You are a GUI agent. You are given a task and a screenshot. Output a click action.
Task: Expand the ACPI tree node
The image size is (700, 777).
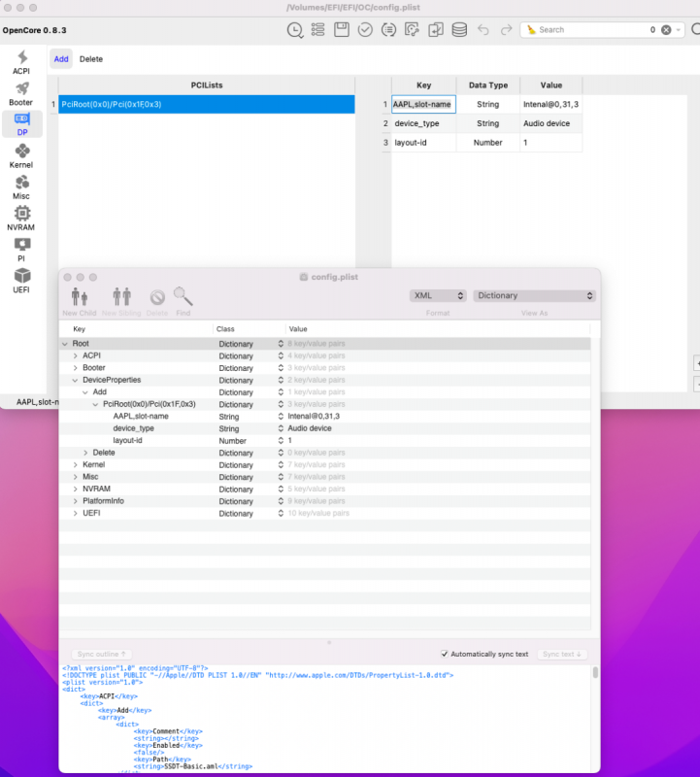[76, 355]
